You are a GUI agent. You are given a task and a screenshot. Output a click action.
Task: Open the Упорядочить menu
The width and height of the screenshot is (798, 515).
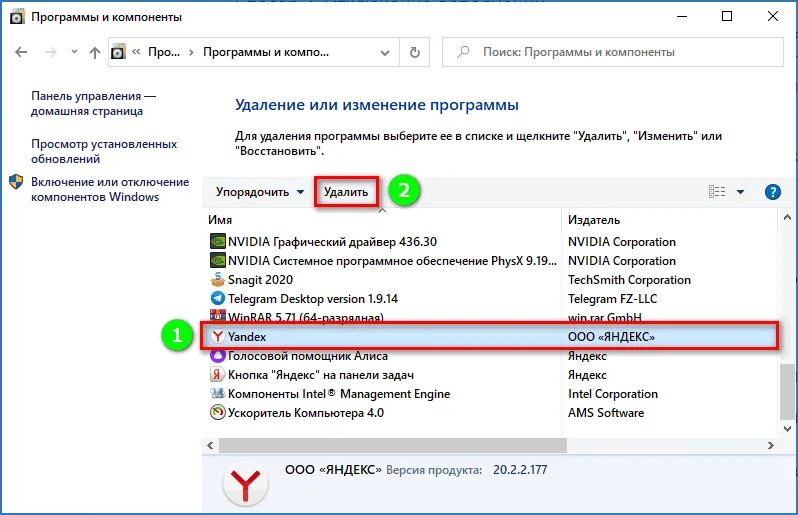click(260, 192)
